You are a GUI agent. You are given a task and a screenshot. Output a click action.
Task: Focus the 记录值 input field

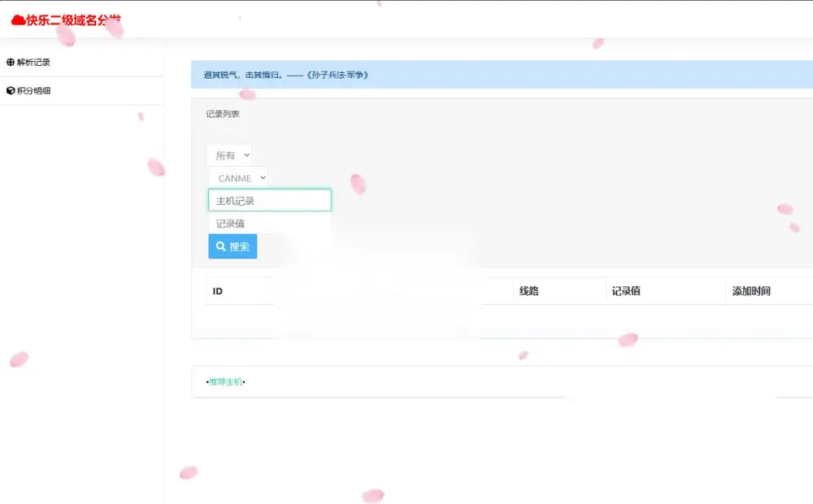click(270, 223)
